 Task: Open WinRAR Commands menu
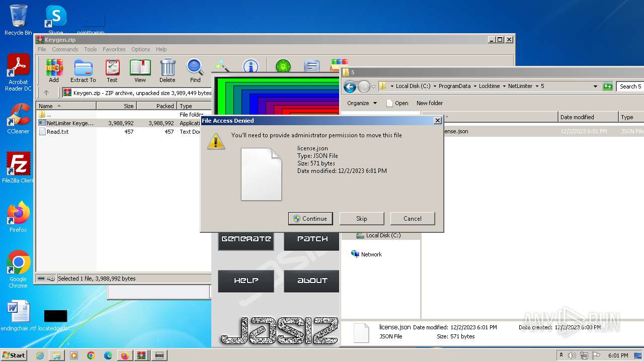pyautogui.click(x=65, y=49)
